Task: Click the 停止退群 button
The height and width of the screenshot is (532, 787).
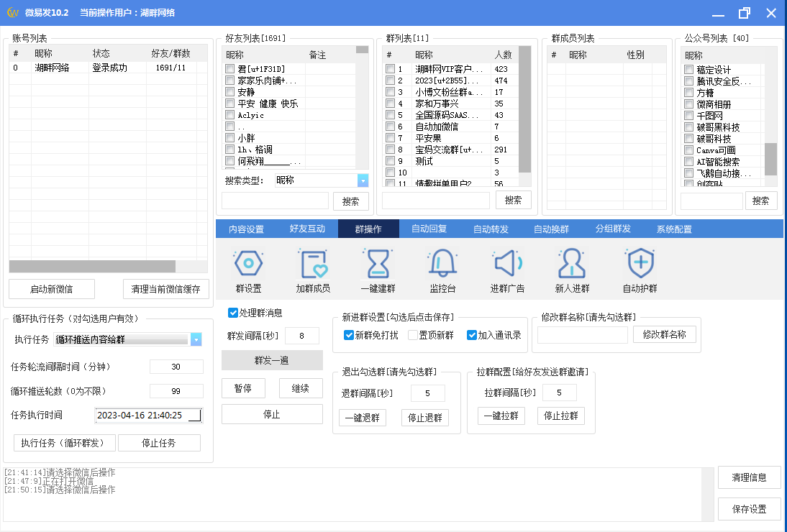Action: pos(424,418)
